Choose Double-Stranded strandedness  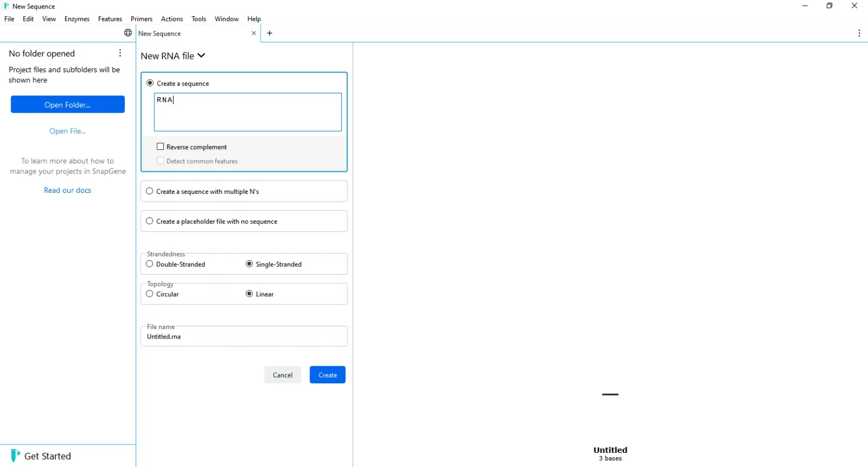coord(150,264)
